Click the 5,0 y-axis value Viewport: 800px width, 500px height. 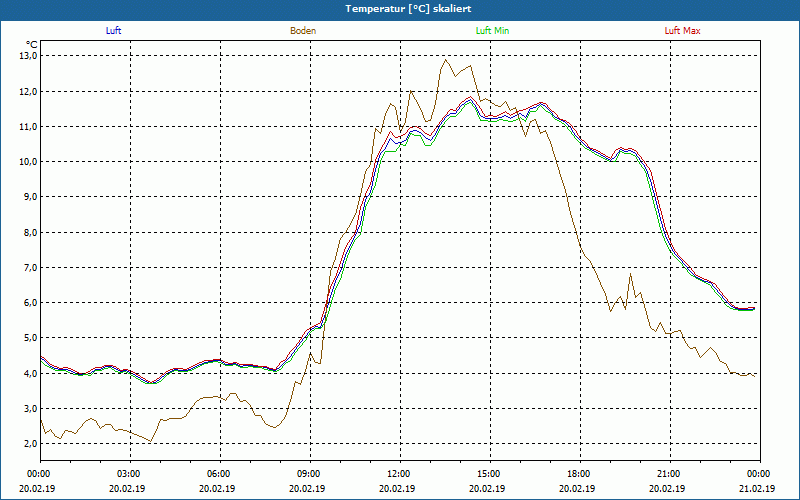coord(30,338)
